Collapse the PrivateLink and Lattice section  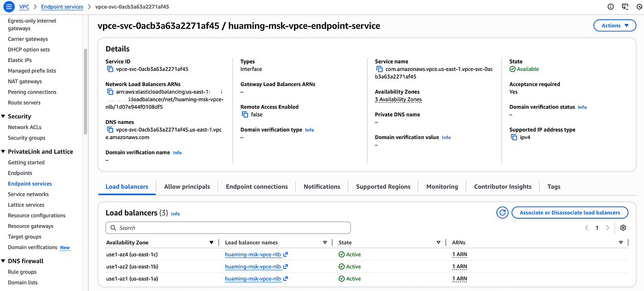pyautogui.click(x=3, y=151)
